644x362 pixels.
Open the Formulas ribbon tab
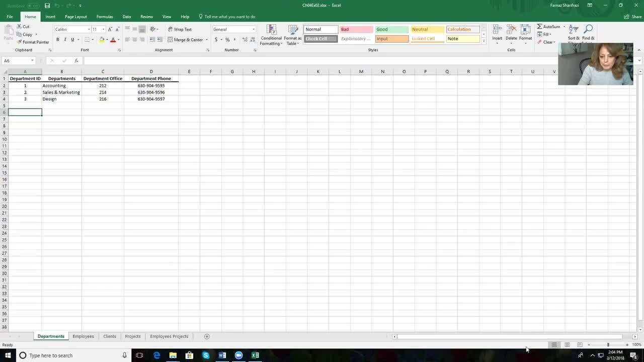pyautogui.click(x=105, y=17)
